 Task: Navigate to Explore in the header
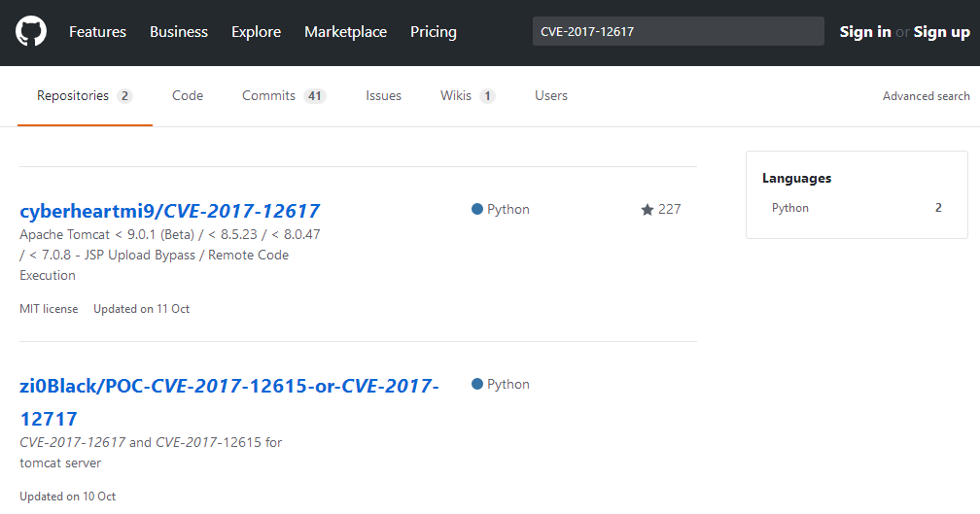256,32
